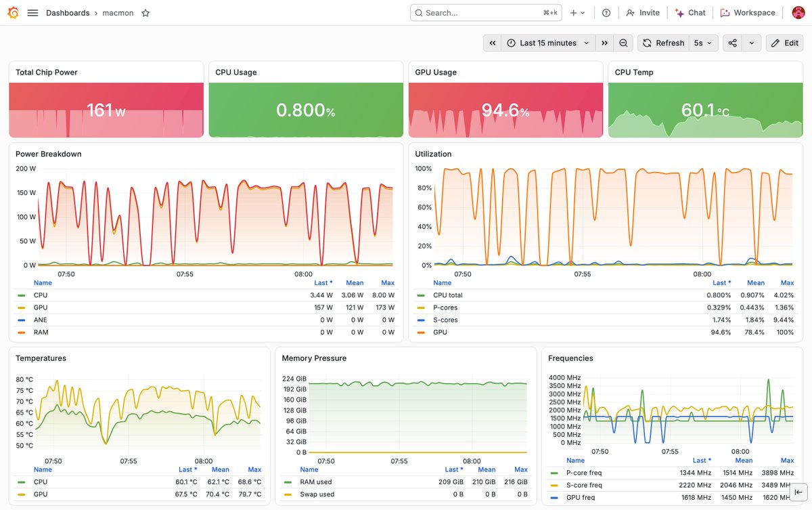This screenshot has width=812, height=510.
Task: Toggle GPU series in Power Breakdown legend
Action: point(41,307)
